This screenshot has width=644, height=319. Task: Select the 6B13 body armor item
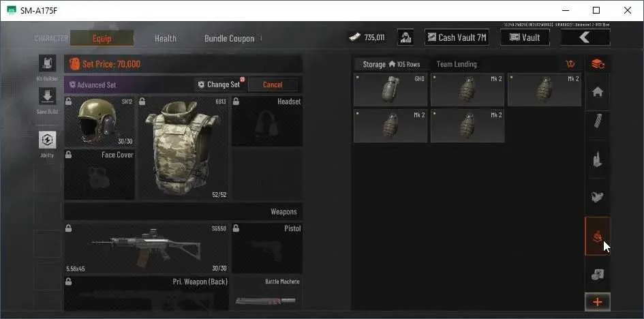point(182,148)
